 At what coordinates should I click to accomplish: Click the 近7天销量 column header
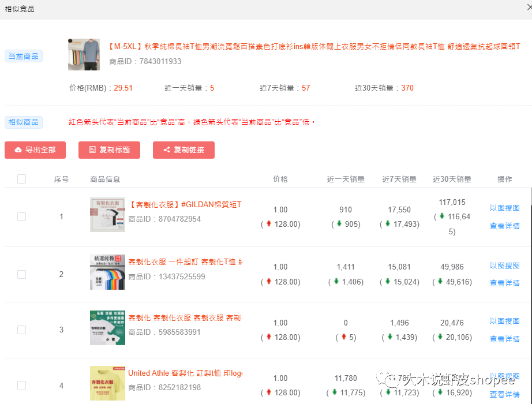click(399, 179)
